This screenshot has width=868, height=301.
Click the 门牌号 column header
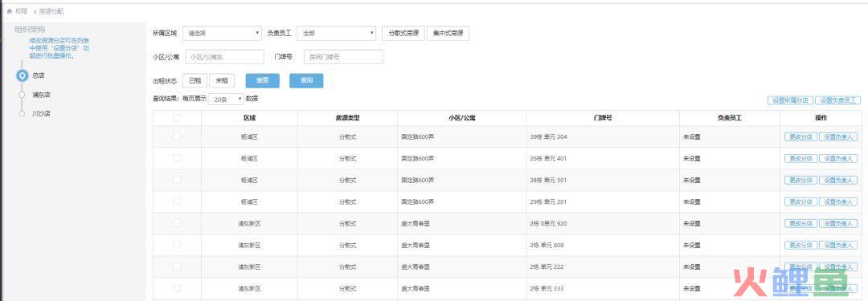click(x=603, y=118)
